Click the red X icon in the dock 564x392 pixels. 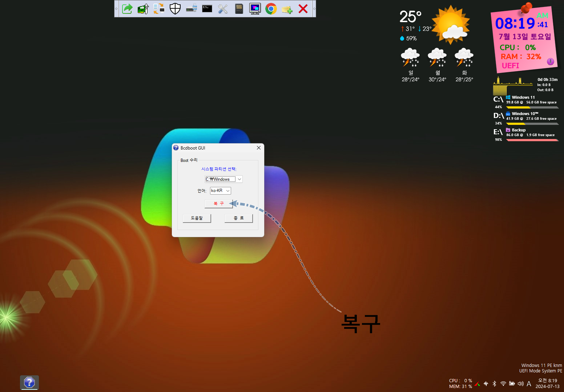coord(303,9)
